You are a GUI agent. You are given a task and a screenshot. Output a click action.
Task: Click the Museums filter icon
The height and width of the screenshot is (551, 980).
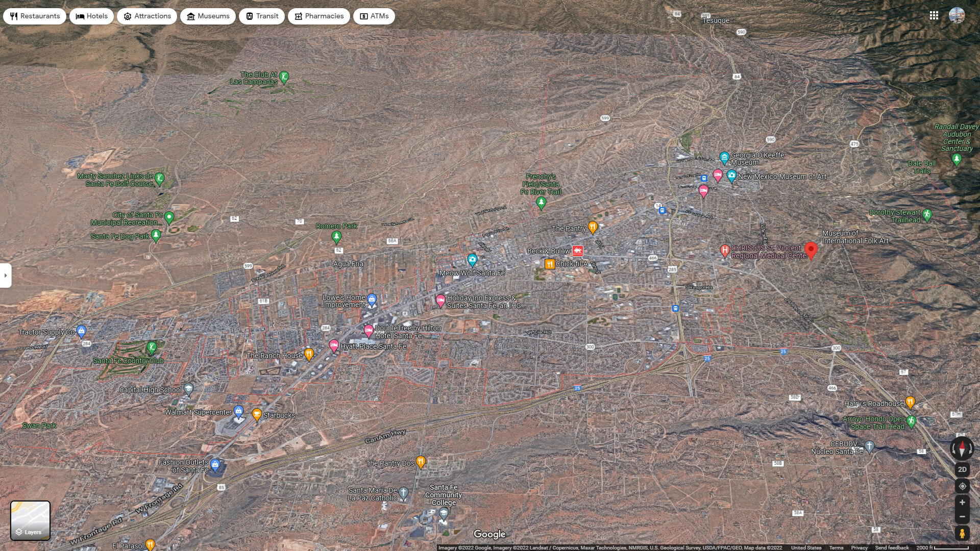(x=191, y=16)
